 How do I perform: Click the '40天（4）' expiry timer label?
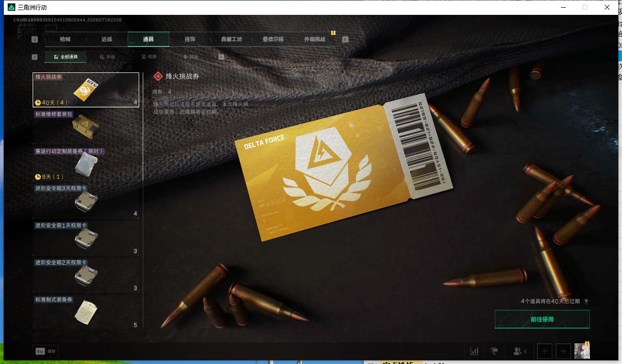tap(51, 102)
